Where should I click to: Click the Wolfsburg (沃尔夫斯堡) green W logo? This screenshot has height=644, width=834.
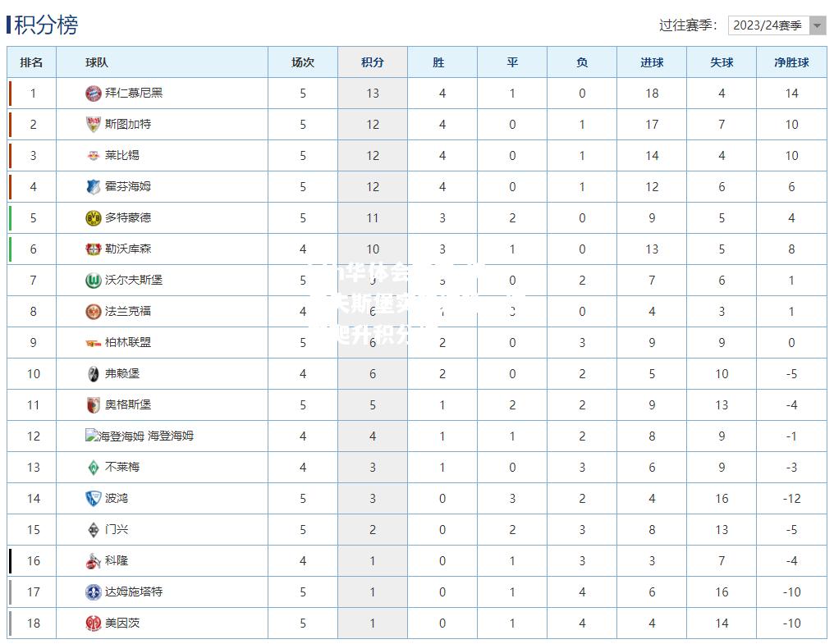click(93, 281)
